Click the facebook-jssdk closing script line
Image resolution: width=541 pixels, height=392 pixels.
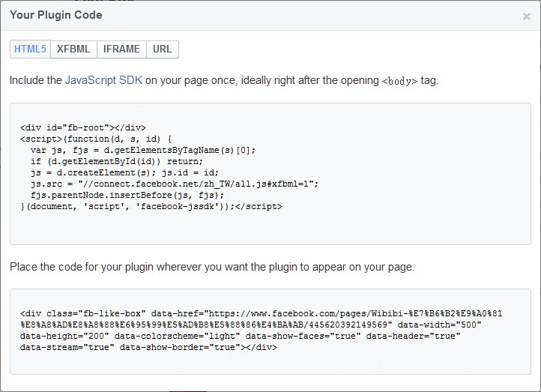pos(151,206)
